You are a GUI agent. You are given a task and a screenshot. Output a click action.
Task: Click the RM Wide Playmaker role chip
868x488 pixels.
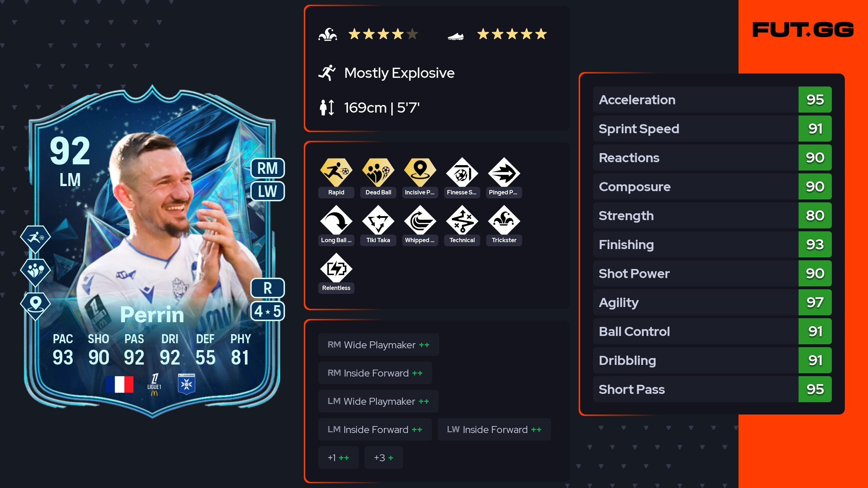pos(378,345)
